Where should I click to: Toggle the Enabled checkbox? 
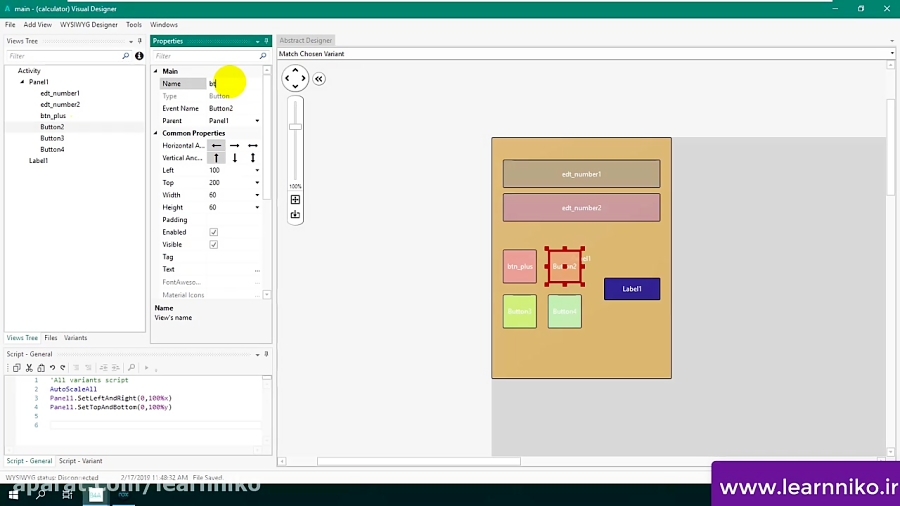click(213, 232)
